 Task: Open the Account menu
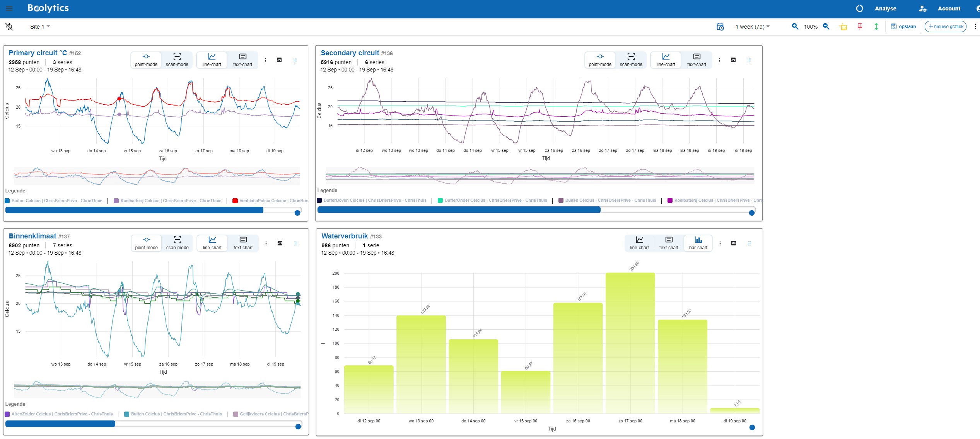[949, 9]
